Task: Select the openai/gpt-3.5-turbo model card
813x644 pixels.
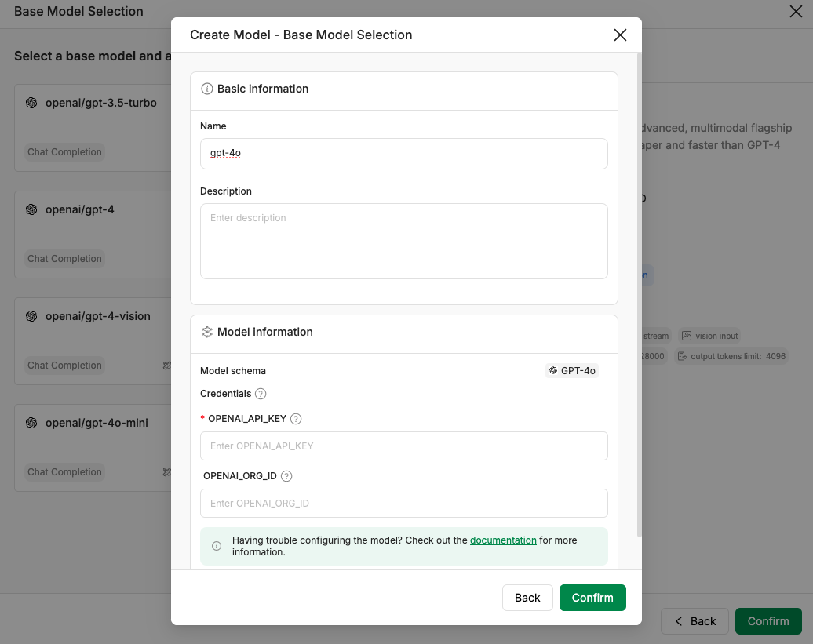Action: coord(93,128)
